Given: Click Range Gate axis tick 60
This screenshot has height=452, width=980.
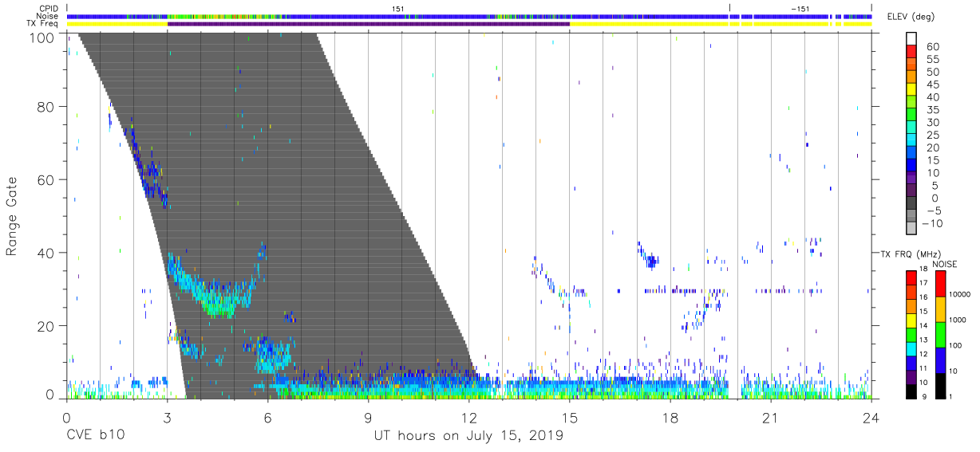Looking at the screenshot, I should click(47, 179).
